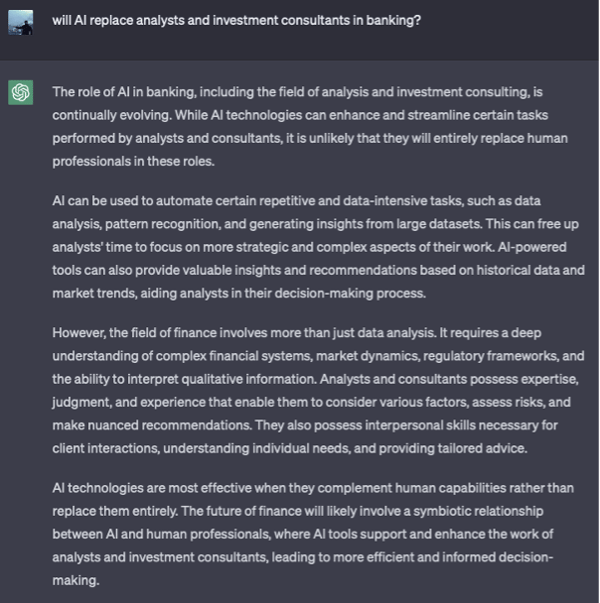Click the paragraph beginning 'AI can be used to automate'
The image size is (600, 603).
point(318,247)
